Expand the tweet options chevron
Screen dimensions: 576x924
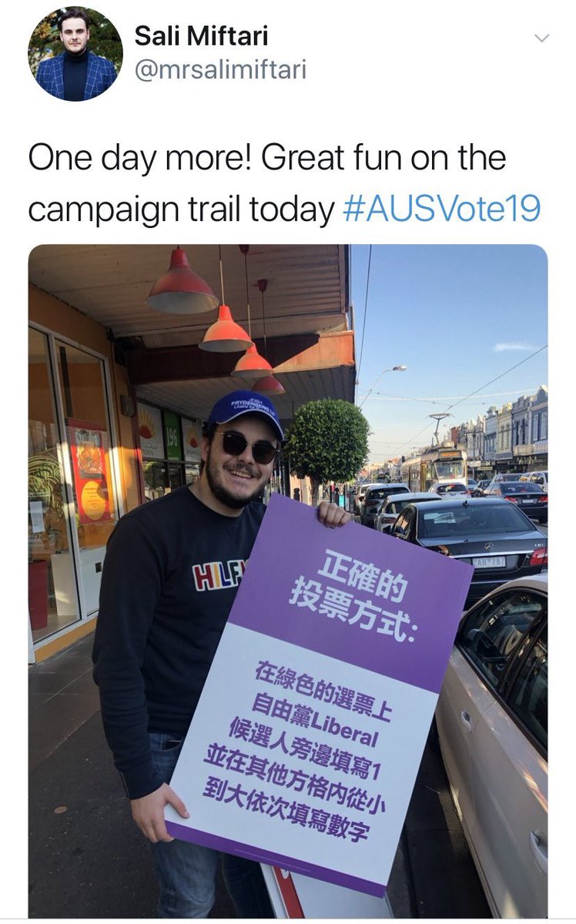pos(542,38)
